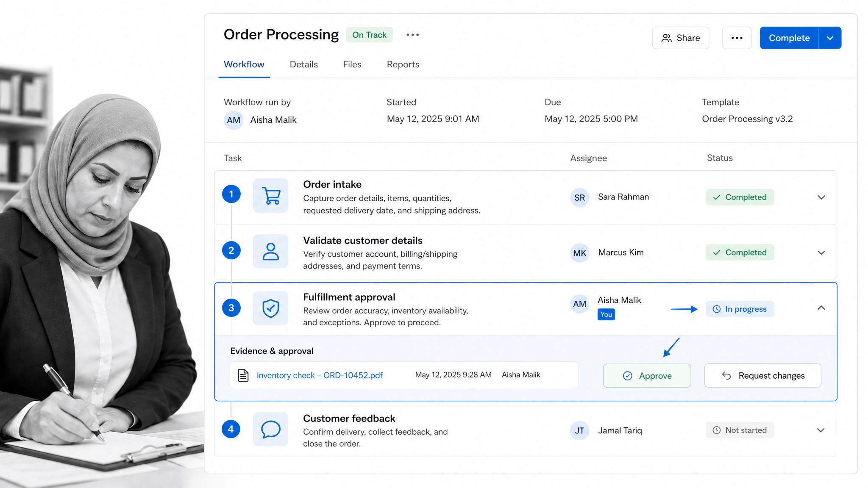
Task: Click step number 2 circle
Action: click(x=231, y=250)
